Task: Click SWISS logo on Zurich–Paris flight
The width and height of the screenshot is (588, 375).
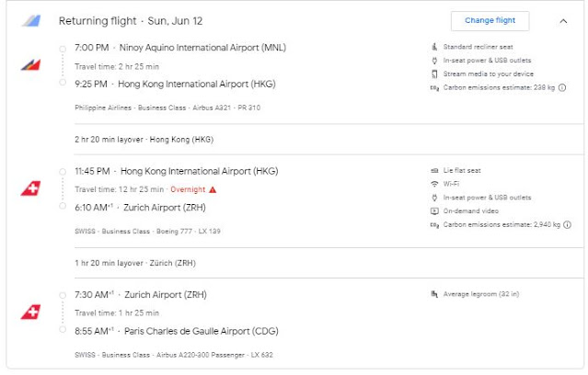Action: 30,312
